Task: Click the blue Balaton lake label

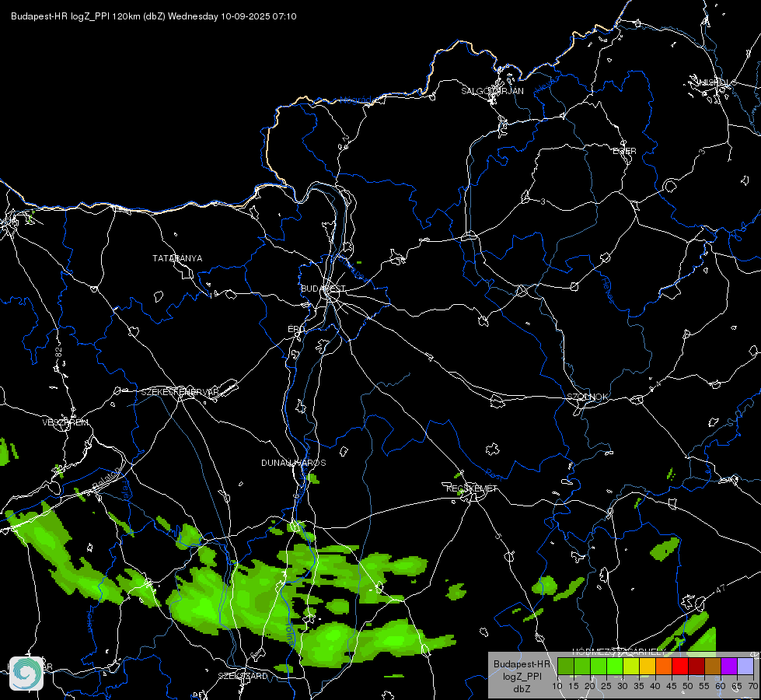Action: [105, 479]
